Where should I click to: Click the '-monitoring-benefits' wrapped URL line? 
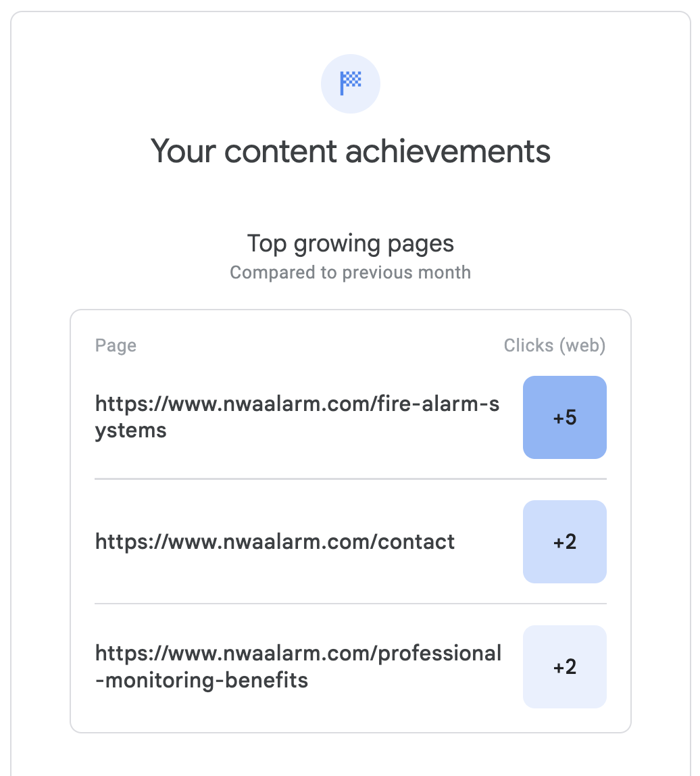tap(202, 679)
